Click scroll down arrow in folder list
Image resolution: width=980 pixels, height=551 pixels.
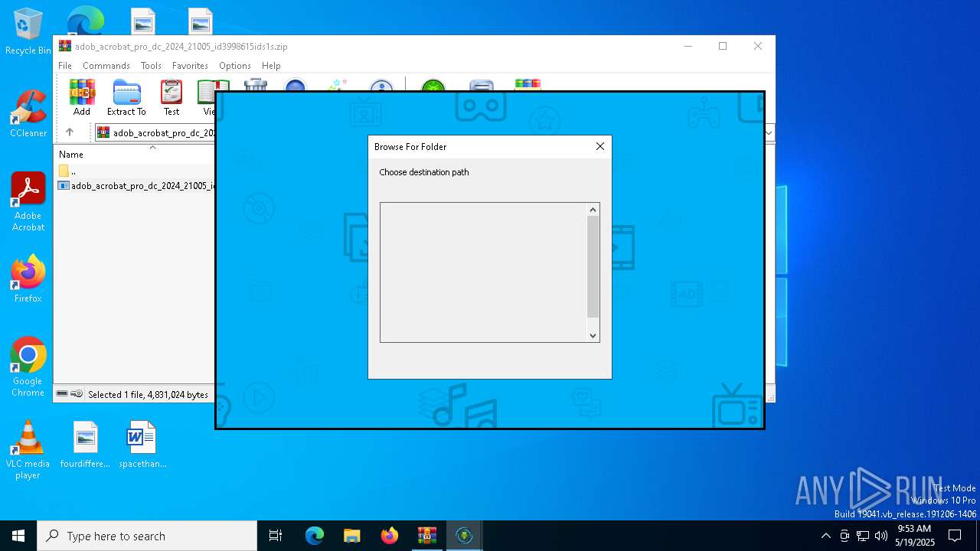593,335
